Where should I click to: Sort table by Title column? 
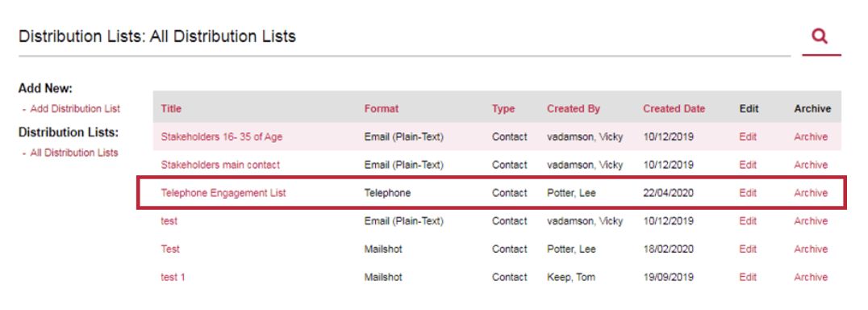click(x=171, y=109)
